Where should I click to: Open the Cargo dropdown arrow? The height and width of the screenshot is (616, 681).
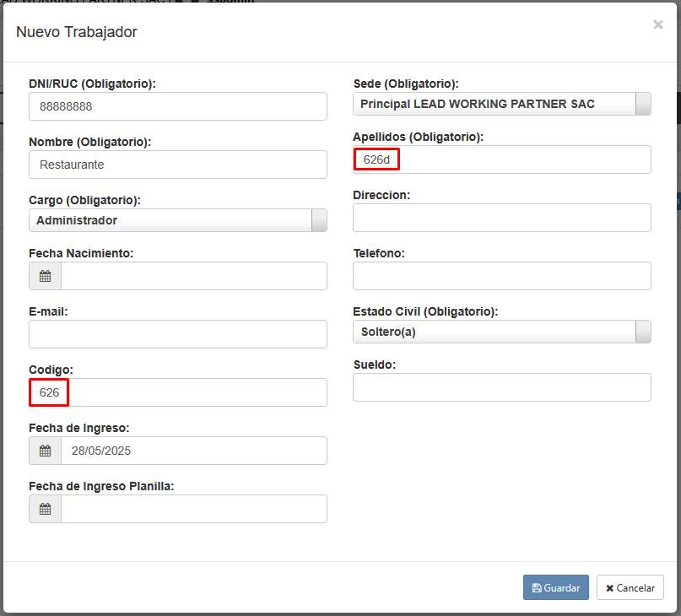pyautogui.click(x=319, y=220)
